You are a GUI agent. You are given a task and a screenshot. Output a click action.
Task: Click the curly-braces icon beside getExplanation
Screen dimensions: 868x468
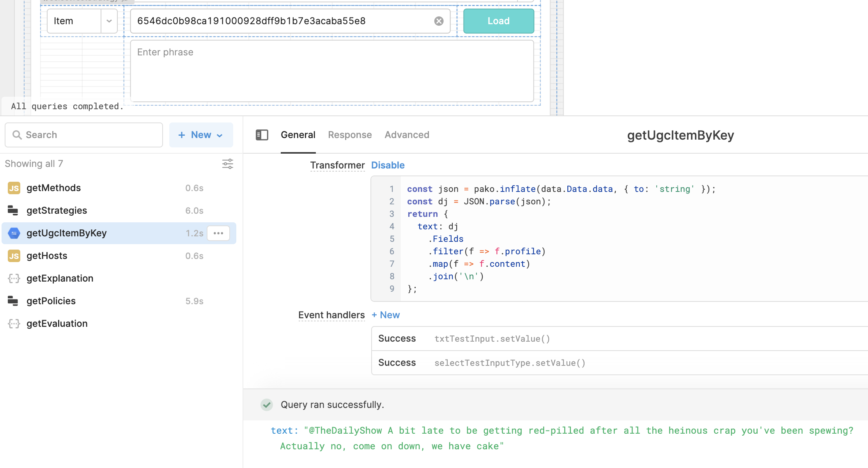[x=14, y=278]
